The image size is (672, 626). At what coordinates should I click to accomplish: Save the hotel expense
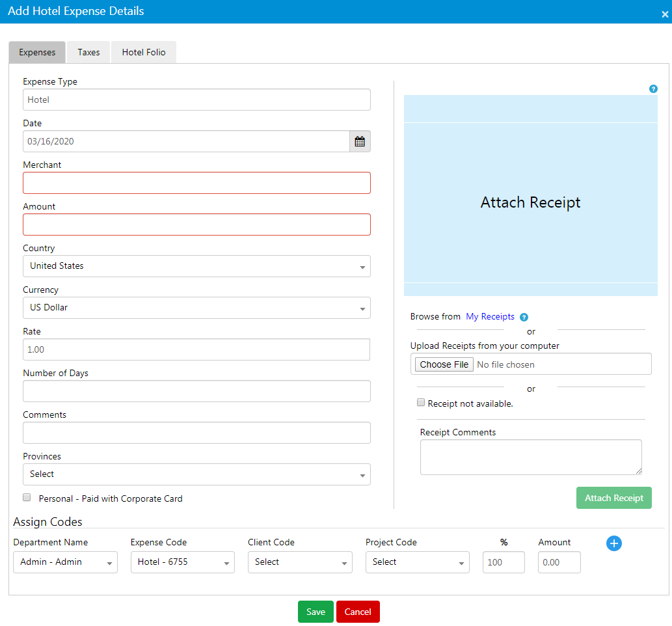point(316,611)
